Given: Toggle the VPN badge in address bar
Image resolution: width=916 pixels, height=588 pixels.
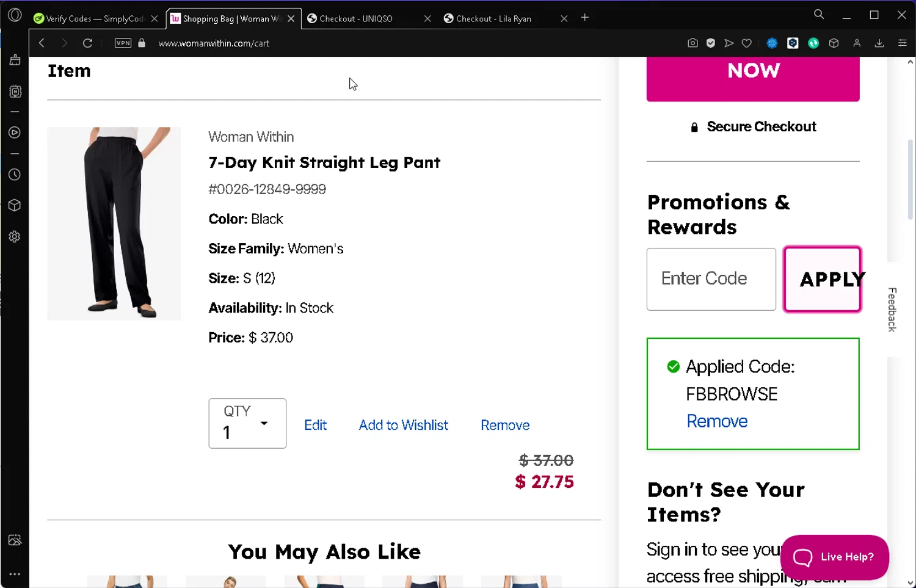Looking at the screenshot, I should [x=123, y=43].
